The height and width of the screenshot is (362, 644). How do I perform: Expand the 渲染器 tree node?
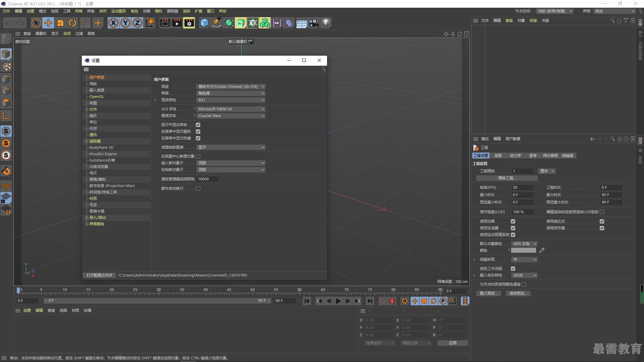[x=87, y=141]
